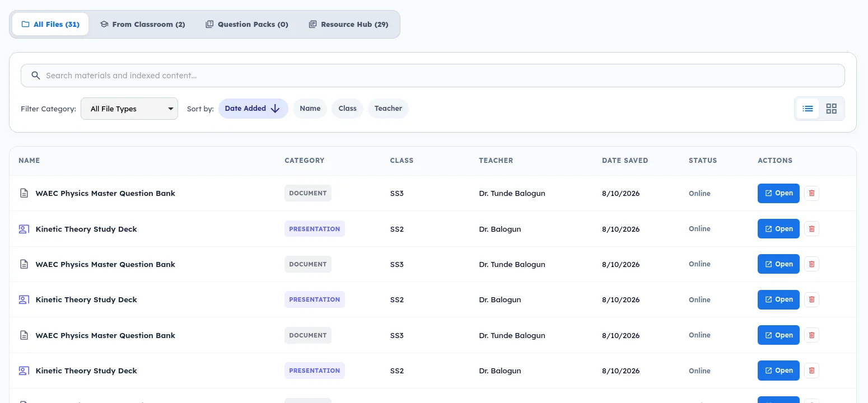Screen dimensions: 868x403
Task: Open the third Kinetic Theory Study Deck
Action: 778,371
